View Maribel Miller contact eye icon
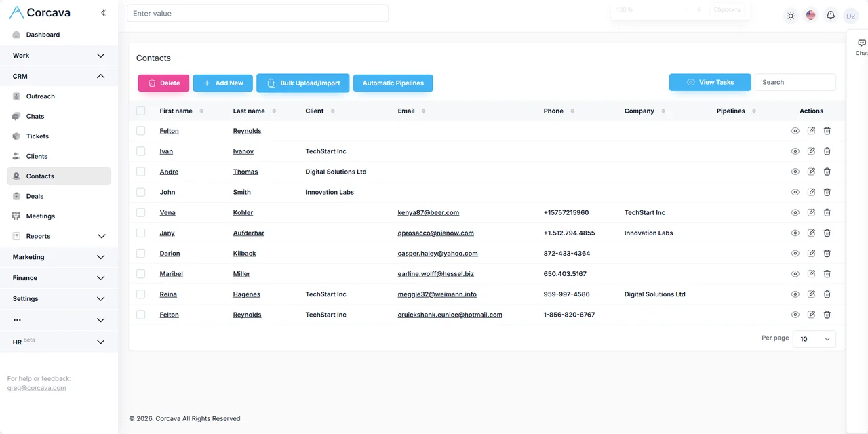Image resolution: width=868 pixels, height=434 pixels. (795, 273)
